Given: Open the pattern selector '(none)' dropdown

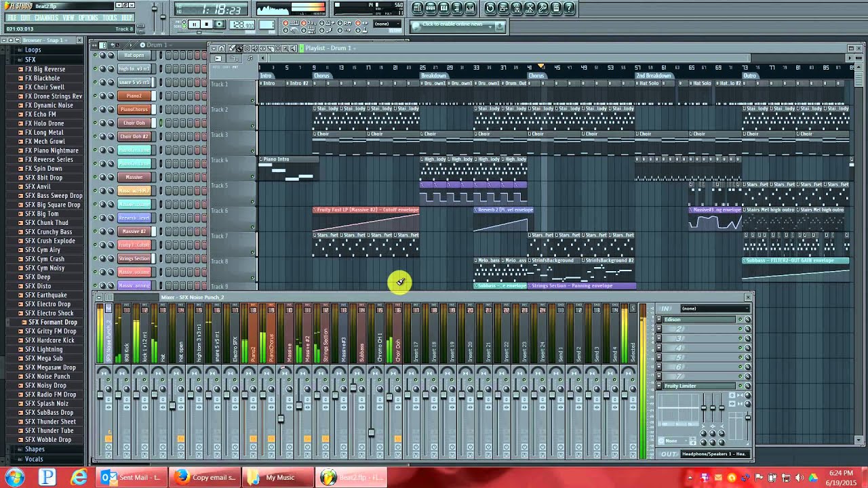Looking at the screenshot, I should [x=387, y=24].
